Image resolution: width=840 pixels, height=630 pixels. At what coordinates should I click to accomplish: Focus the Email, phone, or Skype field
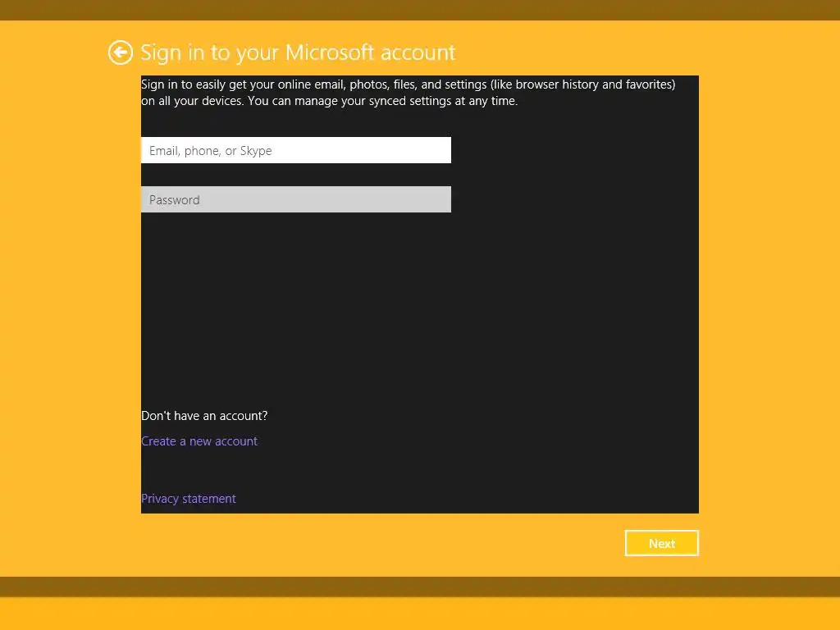(295, 151)
